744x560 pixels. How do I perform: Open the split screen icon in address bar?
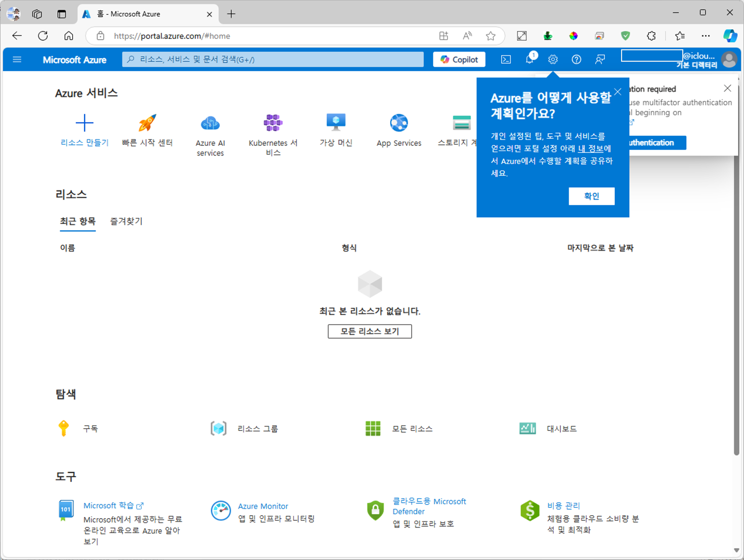click(x=443, y=36)
